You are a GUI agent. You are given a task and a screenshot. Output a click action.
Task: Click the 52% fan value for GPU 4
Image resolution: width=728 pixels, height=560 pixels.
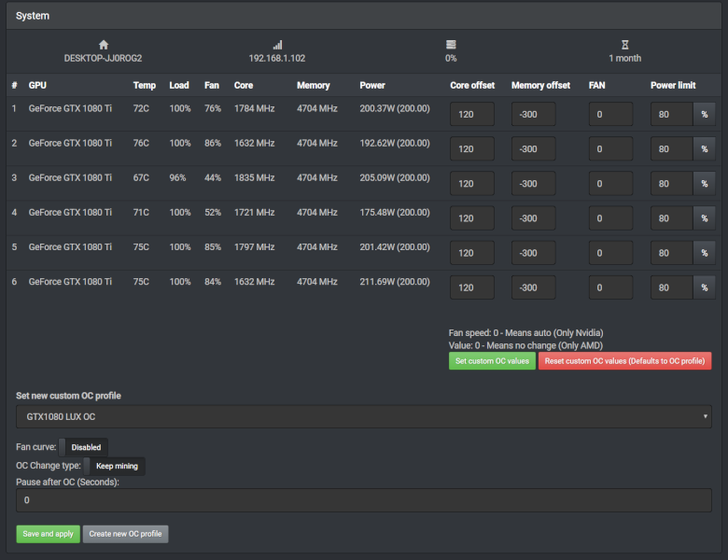pyautogui.click(x=213, y=212)
